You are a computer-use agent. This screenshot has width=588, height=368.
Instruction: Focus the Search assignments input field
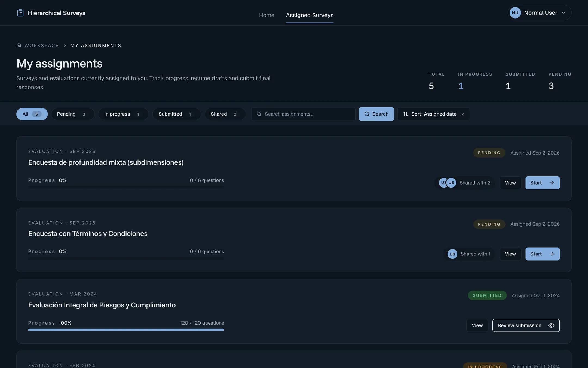[x=303, y=114]
